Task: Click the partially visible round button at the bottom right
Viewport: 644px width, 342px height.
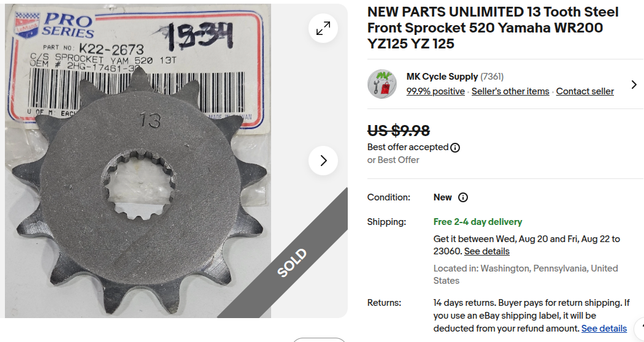Action: [x=640, y=329]
